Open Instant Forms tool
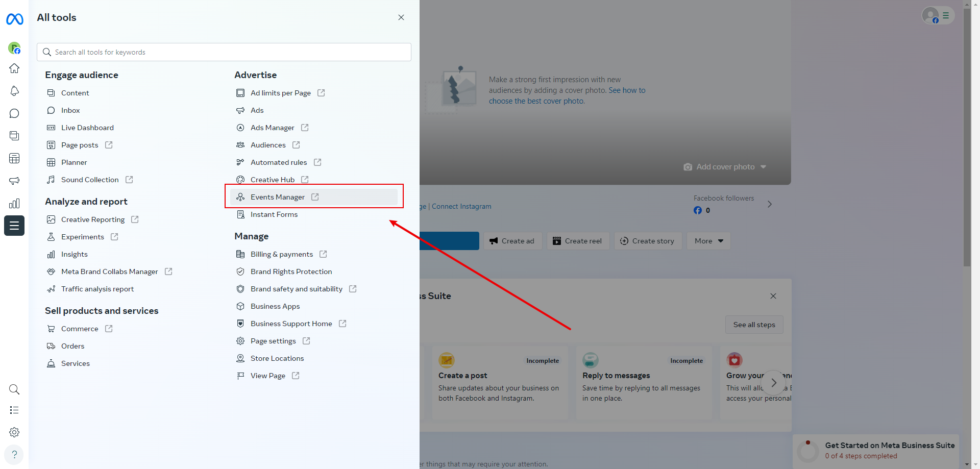The image size is (980, 469). [274, 214]
